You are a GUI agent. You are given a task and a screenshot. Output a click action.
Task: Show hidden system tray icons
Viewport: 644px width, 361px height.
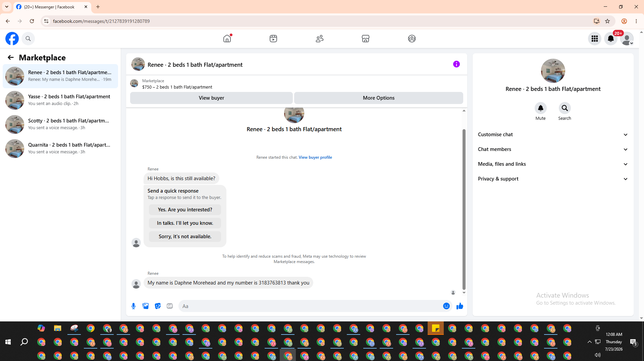589,342
